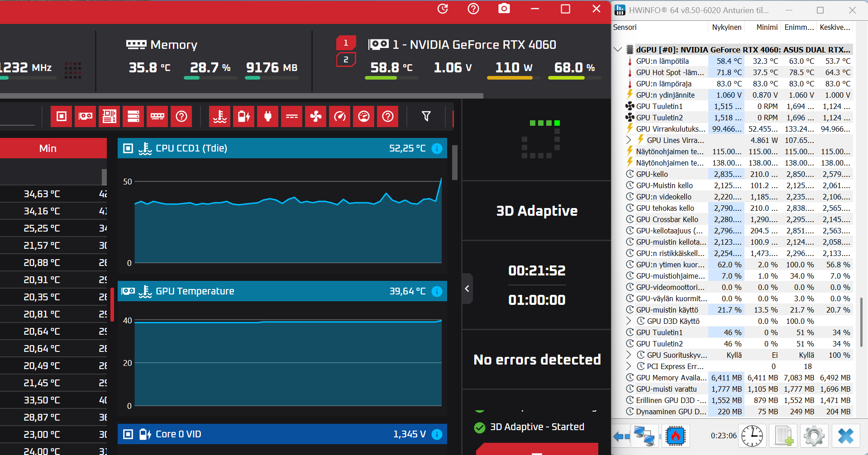Screen dimensions: 868x455
Task: Select the 'GPU Hot Spot -läm...' row
Action: pyautogui.click(x=739, y=72)
